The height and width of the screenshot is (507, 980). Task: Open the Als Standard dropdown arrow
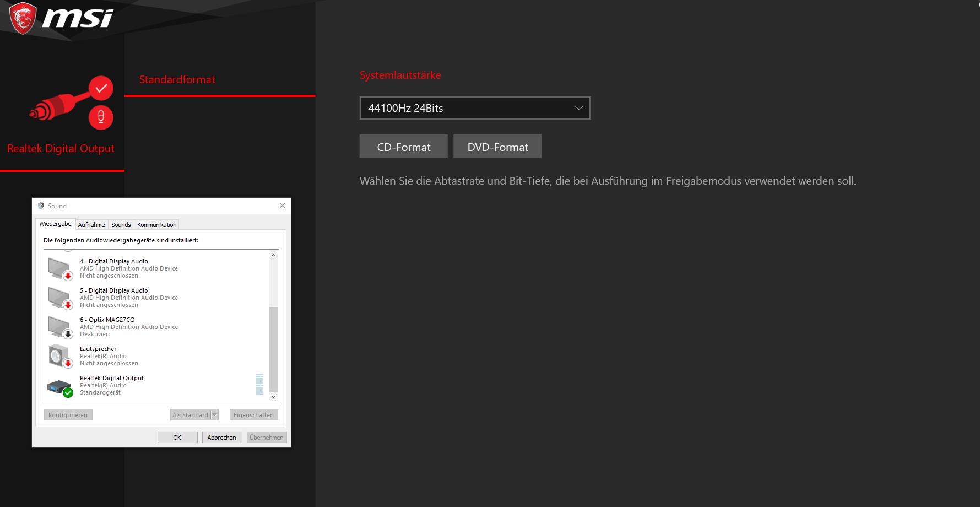pyautogui.click(x=215, y=414)
